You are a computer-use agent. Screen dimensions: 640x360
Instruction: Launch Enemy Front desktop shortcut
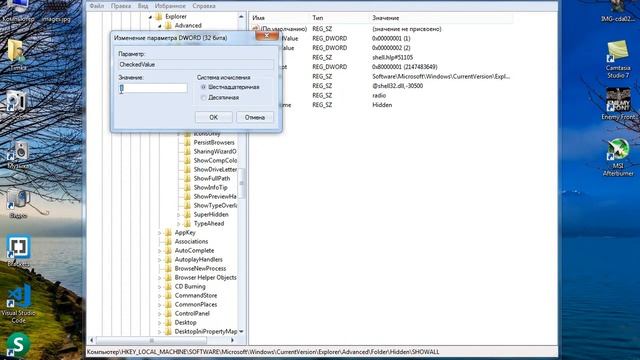618,100
